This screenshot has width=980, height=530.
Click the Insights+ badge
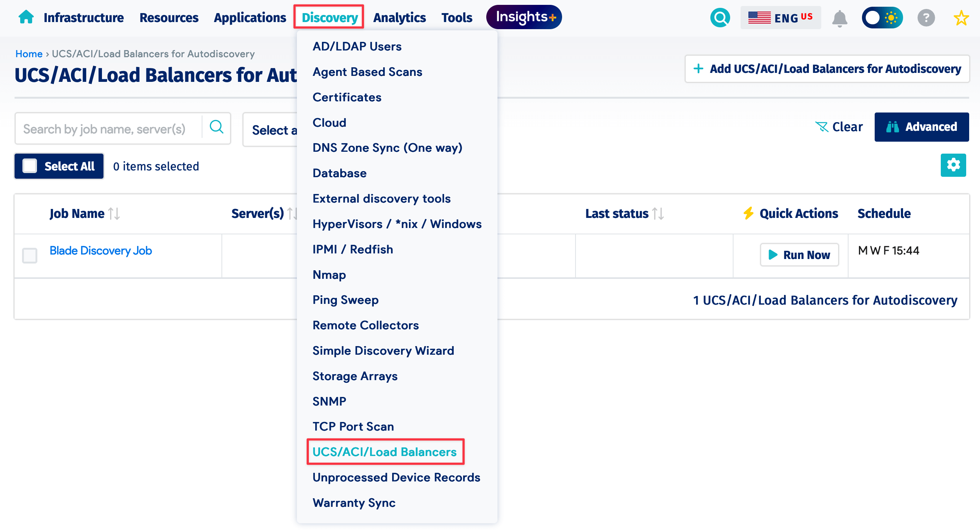pyautogui.click(x=524, y=17)
